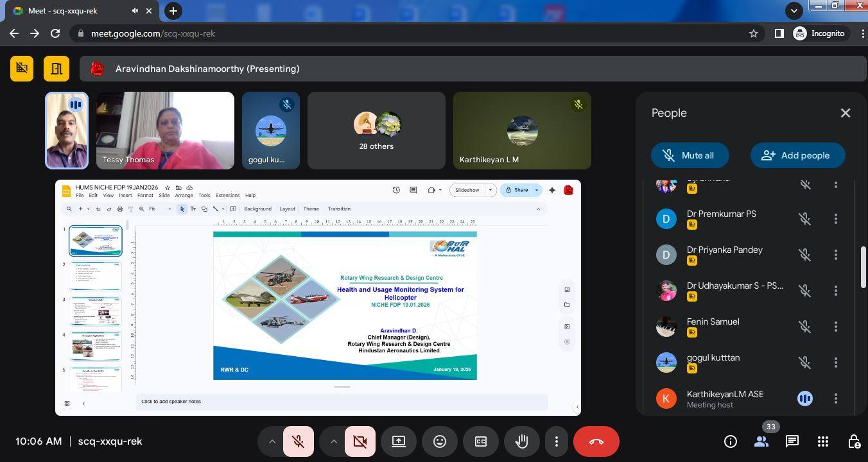The height and width of the screenshot is (462, 868).
Task: Click the Add people button
Action: (x=797, y=155)
